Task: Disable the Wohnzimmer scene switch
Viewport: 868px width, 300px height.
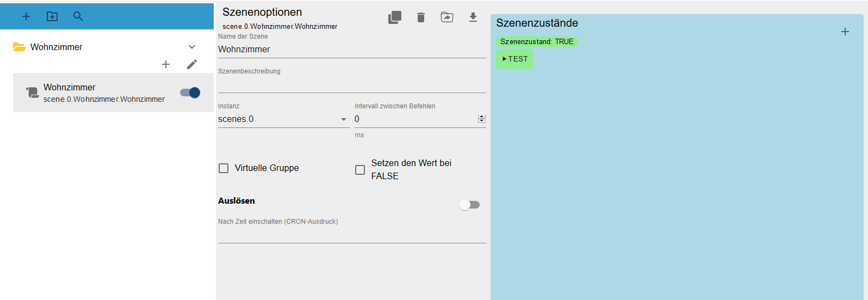Action: (x=190, y=93)
